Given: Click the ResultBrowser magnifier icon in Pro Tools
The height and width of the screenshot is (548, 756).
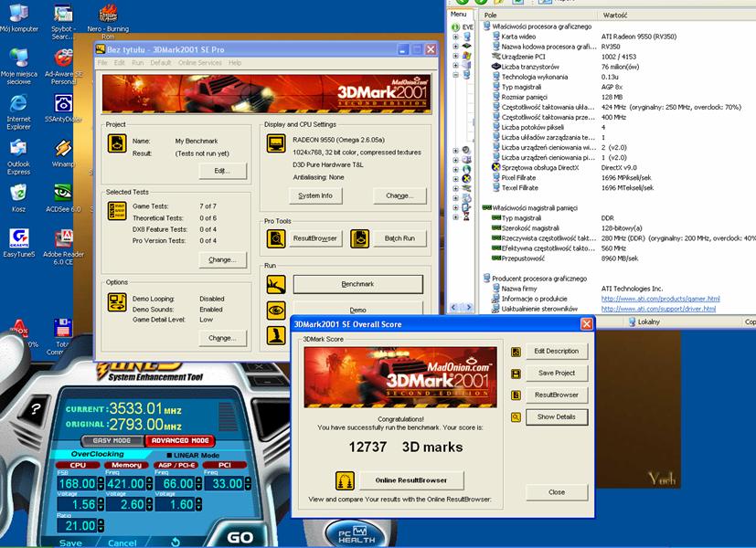Looking at the screenshot, I should [276, 238].
